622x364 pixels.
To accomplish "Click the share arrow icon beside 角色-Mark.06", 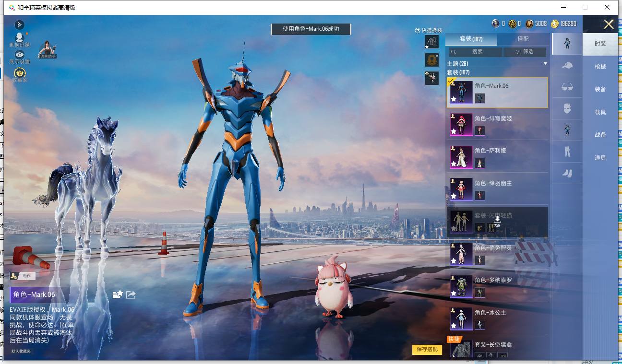I will pos(131,294).
